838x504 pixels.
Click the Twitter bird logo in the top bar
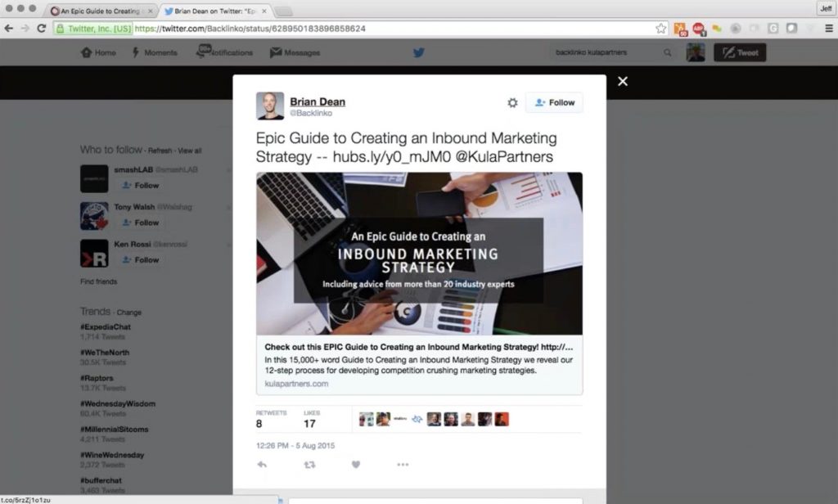point(418,52)
